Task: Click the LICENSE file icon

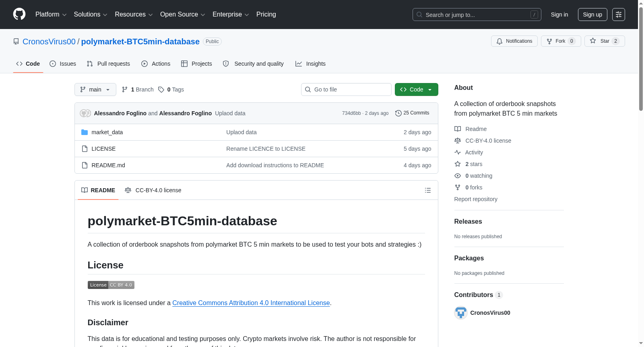Action: 85,149
